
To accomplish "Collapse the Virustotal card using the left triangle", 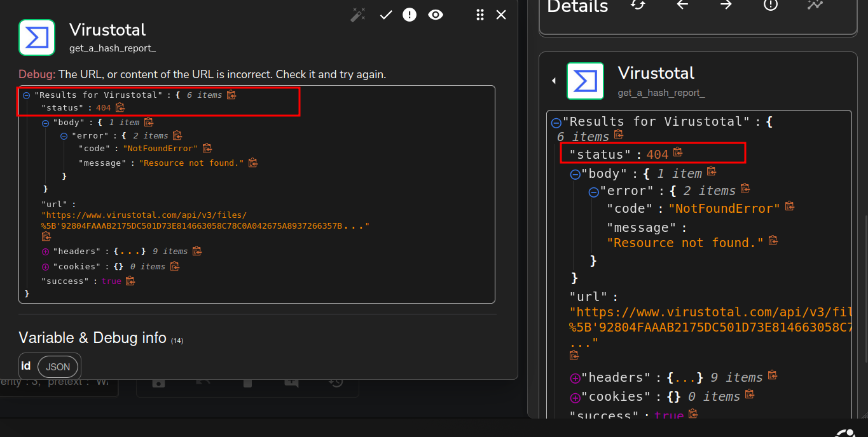I will [553, 81].
